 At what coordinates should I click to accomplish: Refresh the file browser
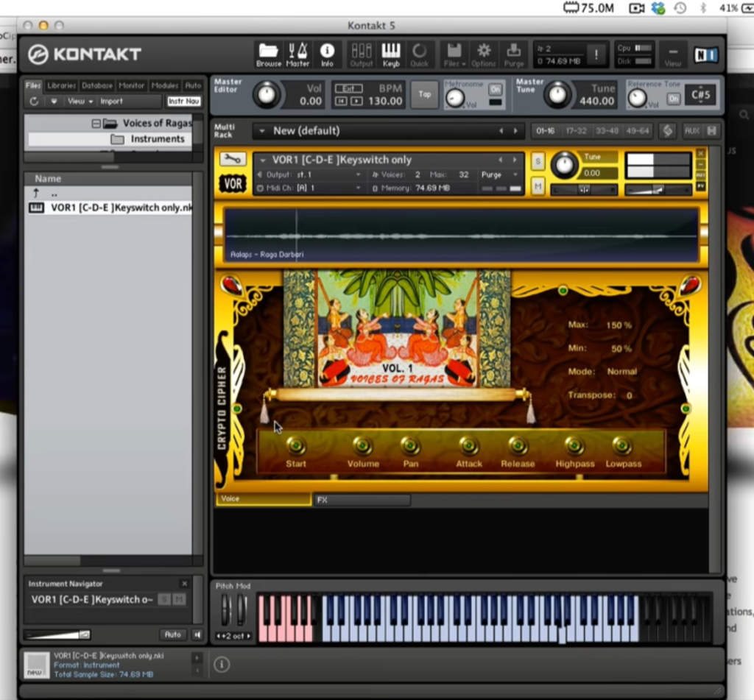(34, 102)
